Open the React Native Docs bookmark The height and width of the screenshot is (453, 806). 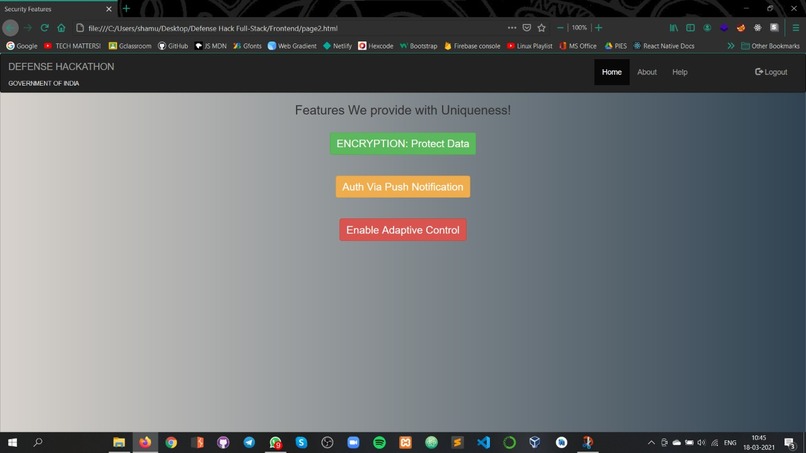(664, 46)
